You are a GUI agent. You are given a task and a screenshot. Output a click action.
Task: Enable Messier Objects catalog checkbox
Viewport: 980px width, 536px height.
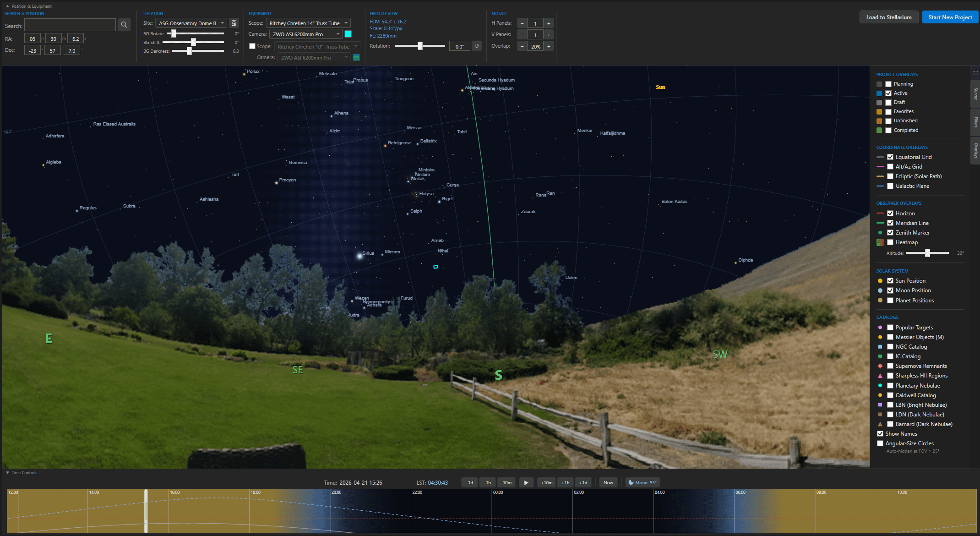890,337
